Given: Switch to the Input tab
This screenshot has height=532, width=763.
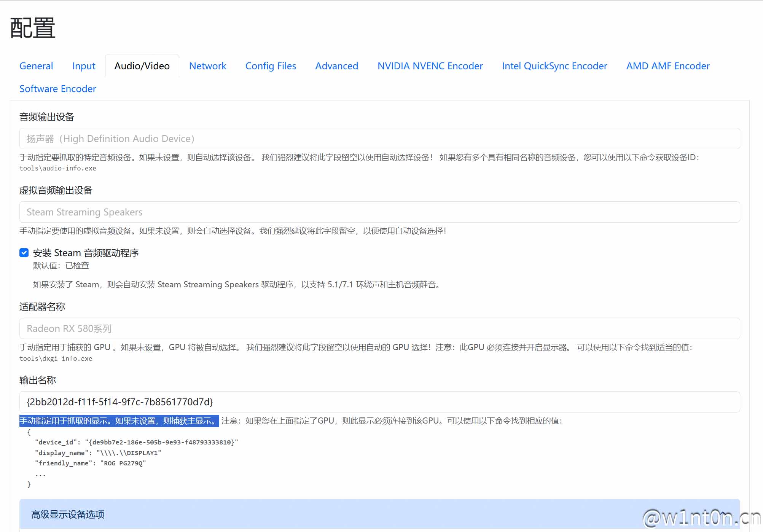Looking at the screenshot, I should click(84, 66).
